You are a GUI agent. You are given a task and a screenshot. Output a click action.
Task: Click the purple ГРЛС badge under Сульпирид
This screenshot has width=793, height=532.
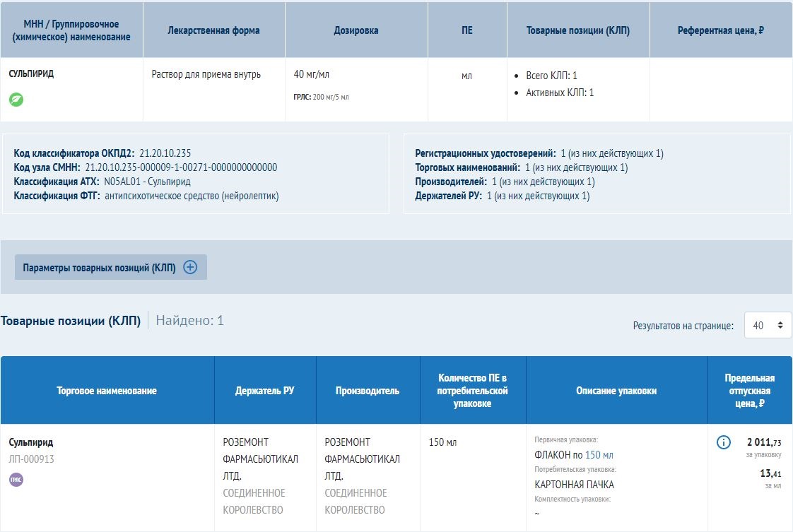click(x=16, y=480)
